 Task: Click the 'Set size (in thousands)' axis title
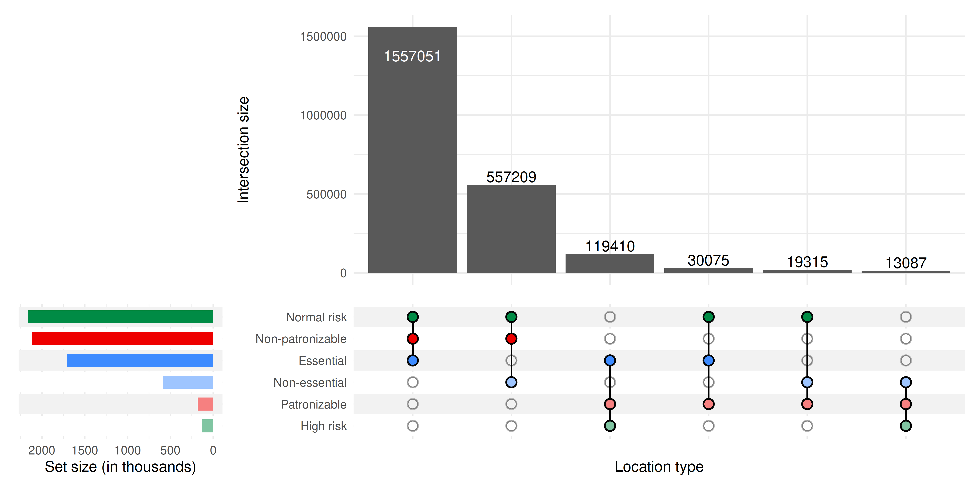pos(120,467)
